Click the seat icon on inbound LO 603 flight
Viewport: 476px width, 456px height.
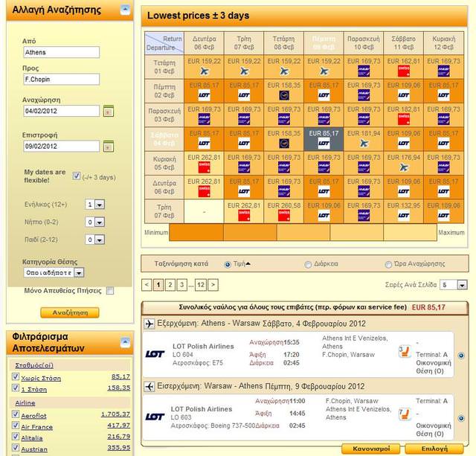coord(404,413)
